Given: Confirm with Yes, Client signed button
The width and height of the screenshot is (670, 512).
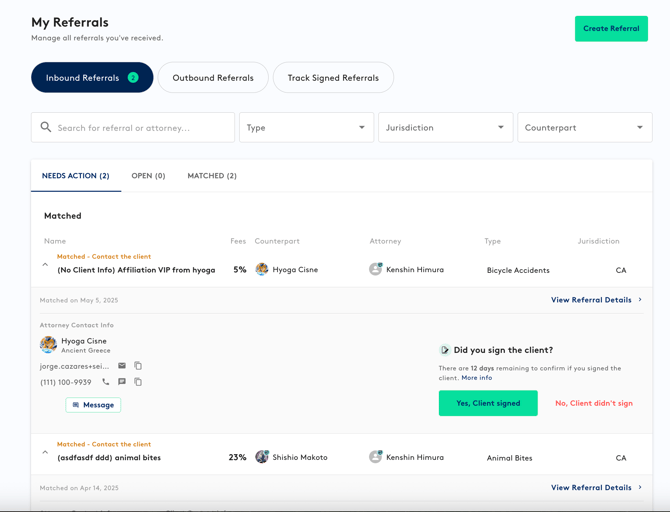Looking at the screenshot, I should [488, 403].
